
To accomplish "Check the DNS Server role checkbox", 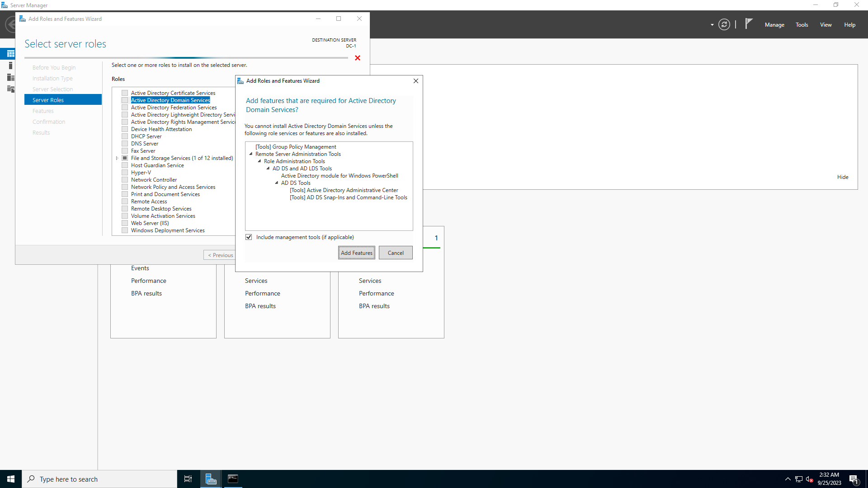I will tap(125, 144).
